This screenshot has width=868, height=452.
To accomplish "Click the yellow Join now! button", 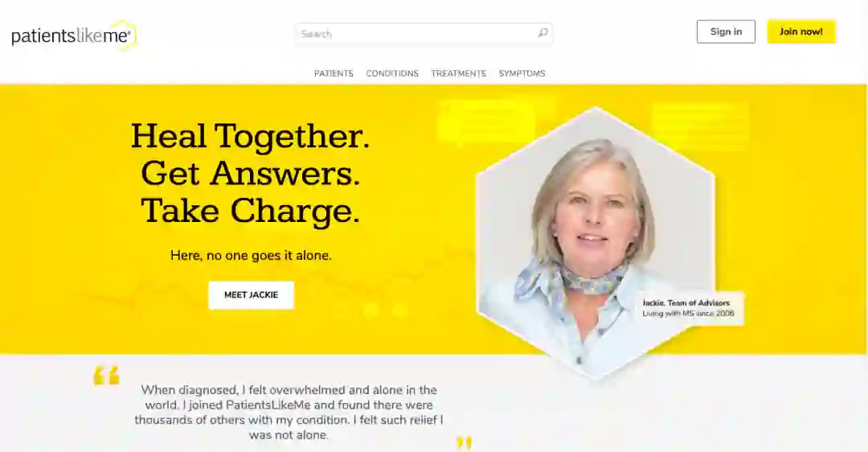I will tap(801, 31).
